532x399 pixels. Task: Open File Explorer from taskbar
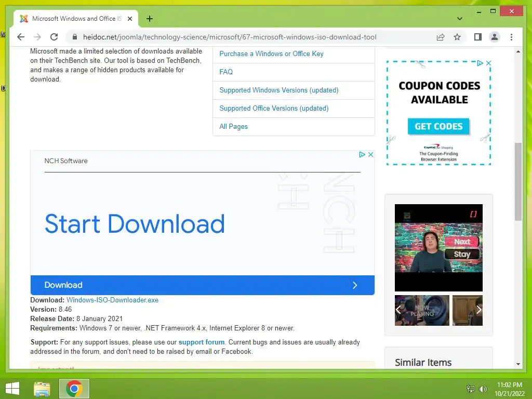click(x=42, y=389)
